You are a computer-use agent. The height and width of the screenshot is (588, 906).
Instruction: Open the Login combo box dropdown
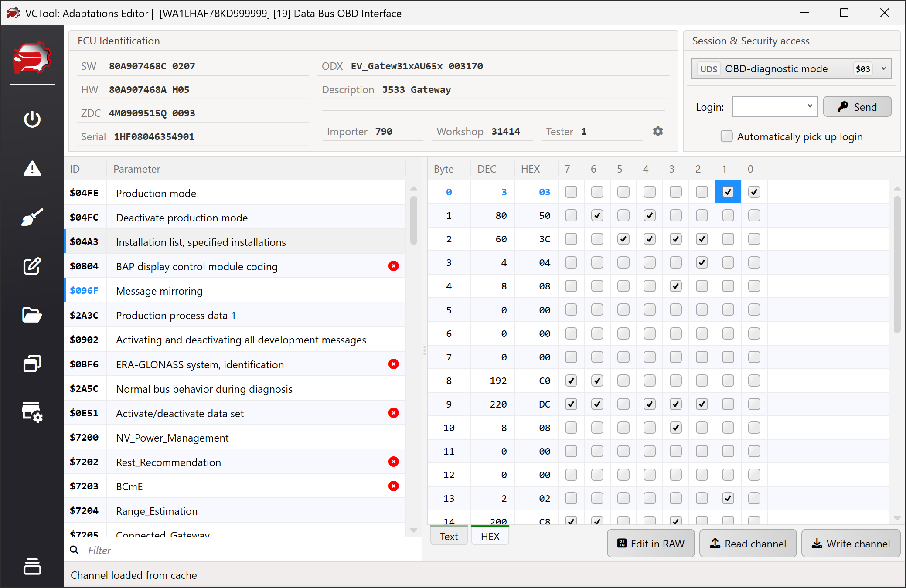(x=810, y=106)
